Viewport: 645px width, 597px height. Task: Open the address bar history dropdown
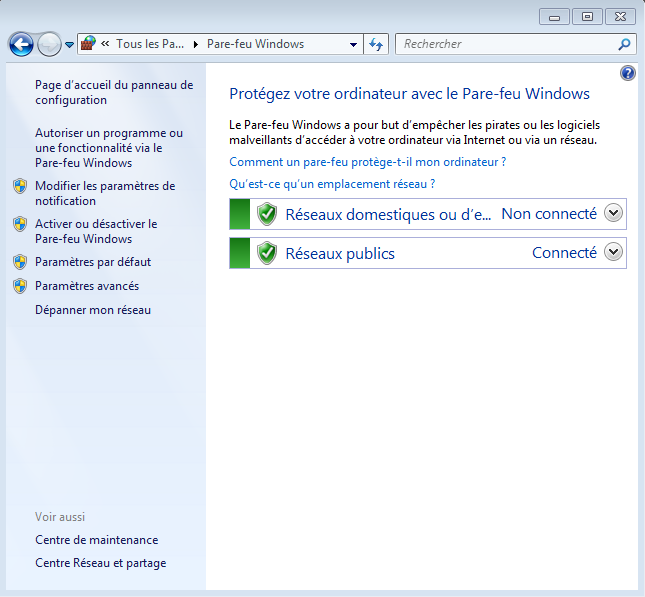coord(353,44)
